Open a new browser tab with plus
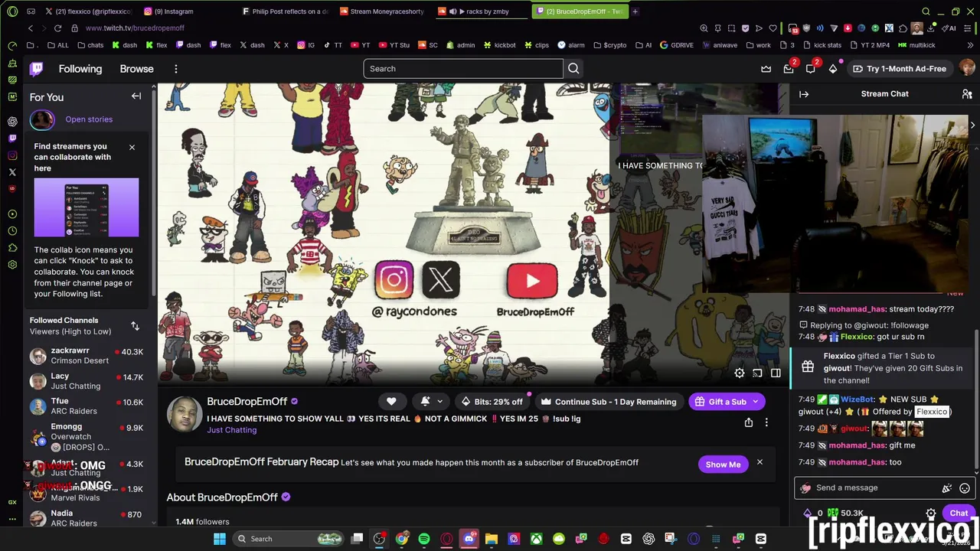 pos(635,11)
